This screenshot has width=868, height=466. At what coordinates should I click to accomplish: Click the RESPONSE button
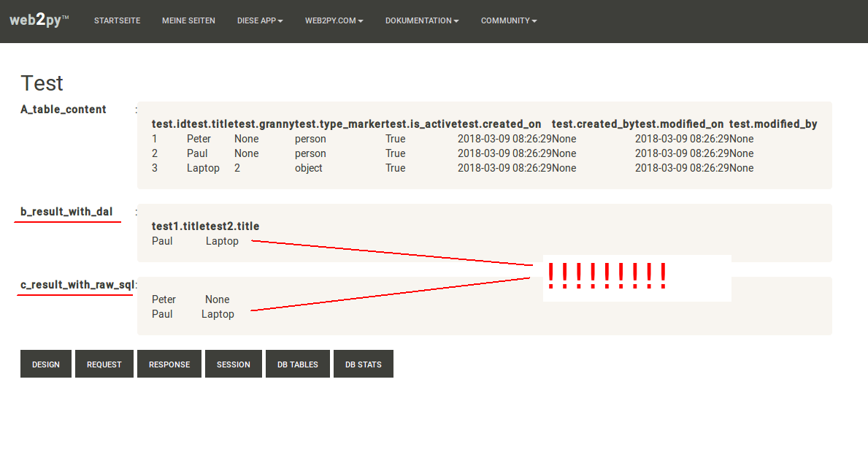[x=169, y=364]
